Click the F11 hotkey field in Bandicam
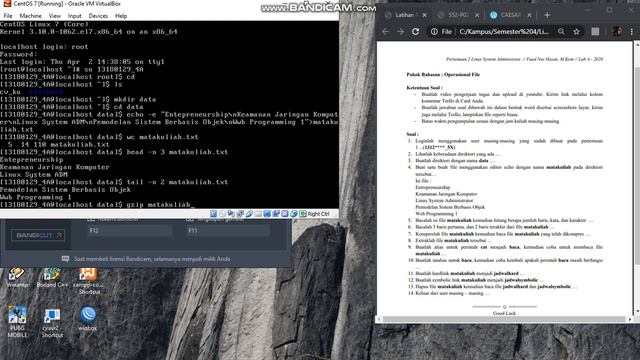Viewport: 640px width, 360px height. 229,231
